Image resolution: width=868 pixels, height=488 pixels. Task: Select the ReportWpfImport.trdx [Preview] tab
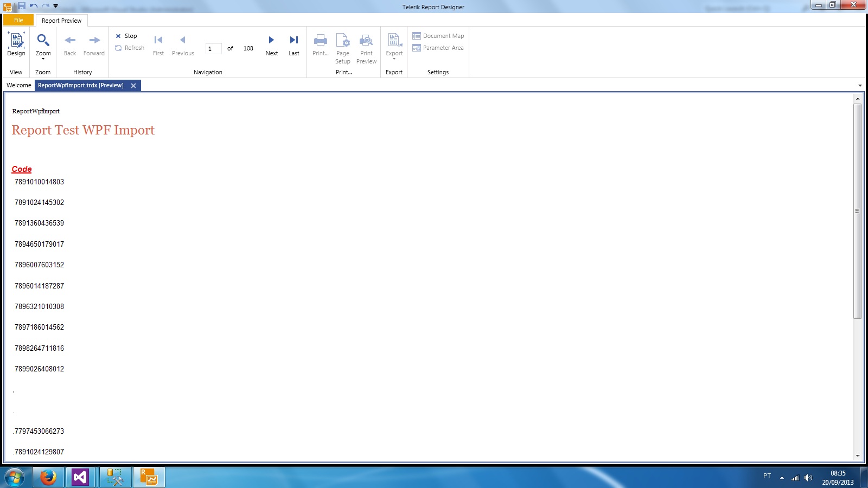coord(81,85)
